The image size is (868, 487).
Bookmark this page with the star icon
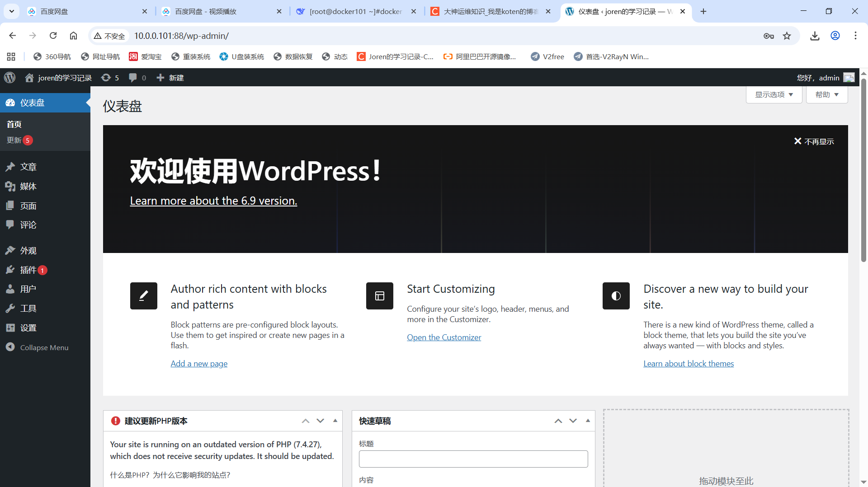point(787,36)
